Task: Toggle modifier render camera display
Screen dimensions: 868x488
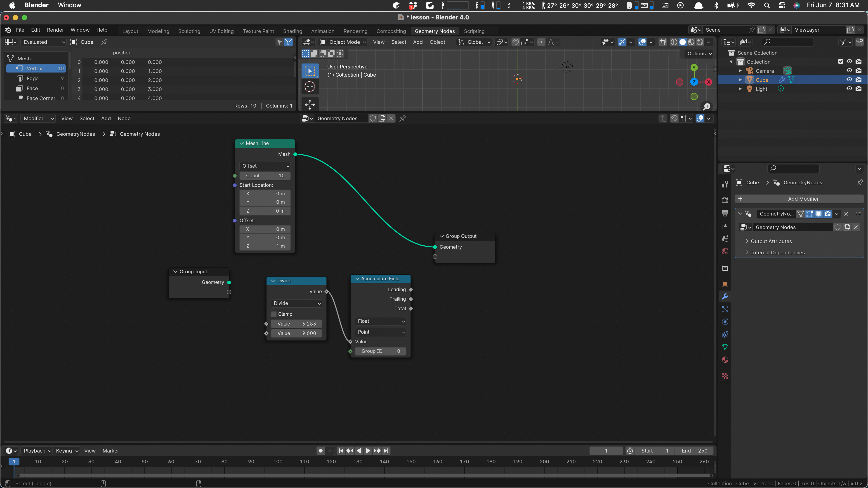Action: pyautogui.click(x=828, y=213)
